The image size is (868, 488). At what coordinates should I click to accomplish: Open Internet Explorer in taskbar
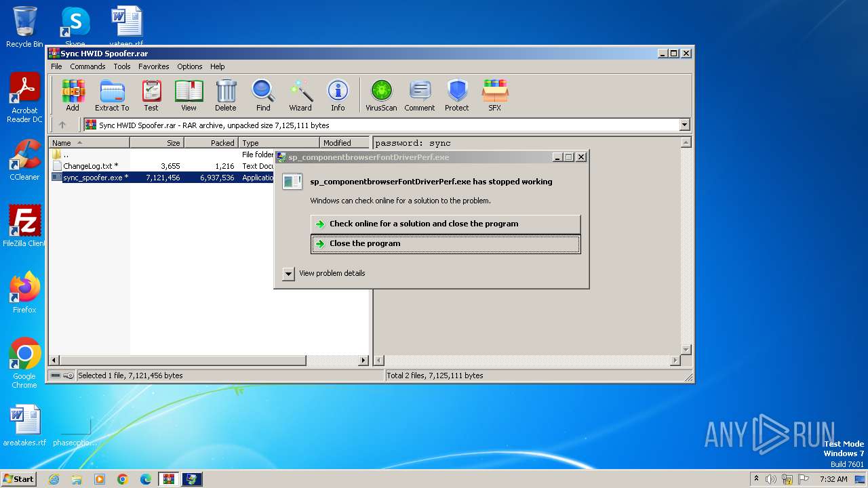(54, 479)
